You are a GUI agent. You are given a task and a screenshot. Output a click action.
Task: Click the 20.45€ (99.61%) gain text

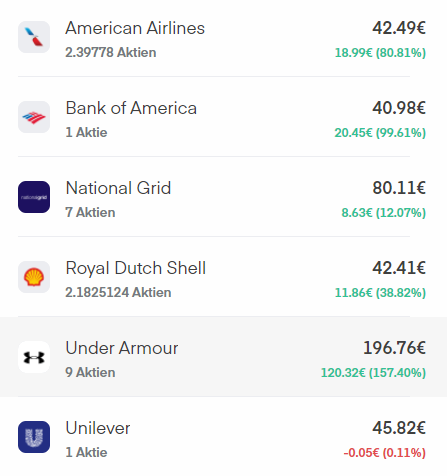380,133
